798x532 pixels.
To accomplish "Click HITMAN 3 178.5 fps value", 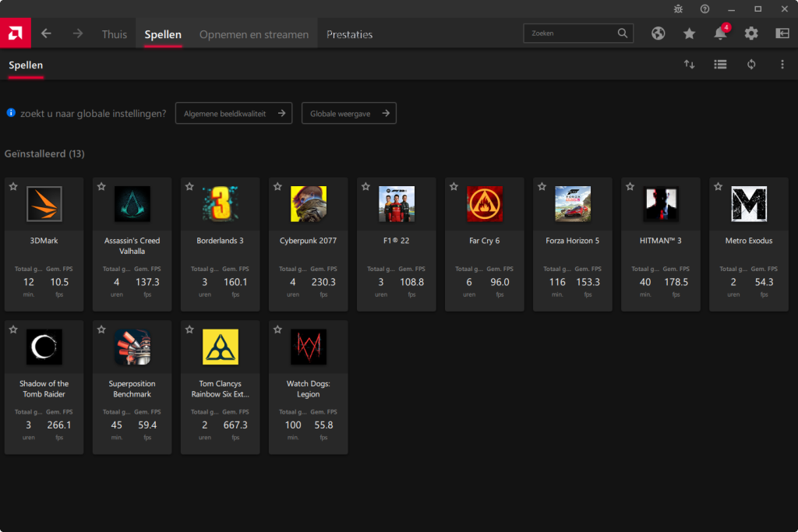I will [676, 282].
